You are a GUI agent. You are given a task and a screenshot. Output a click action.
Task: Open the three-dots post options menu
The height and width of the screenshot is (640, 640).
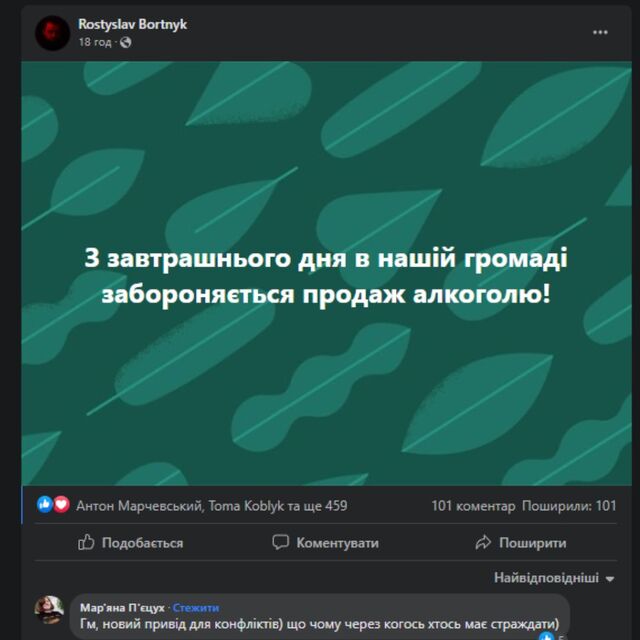(x=600, y=33)
